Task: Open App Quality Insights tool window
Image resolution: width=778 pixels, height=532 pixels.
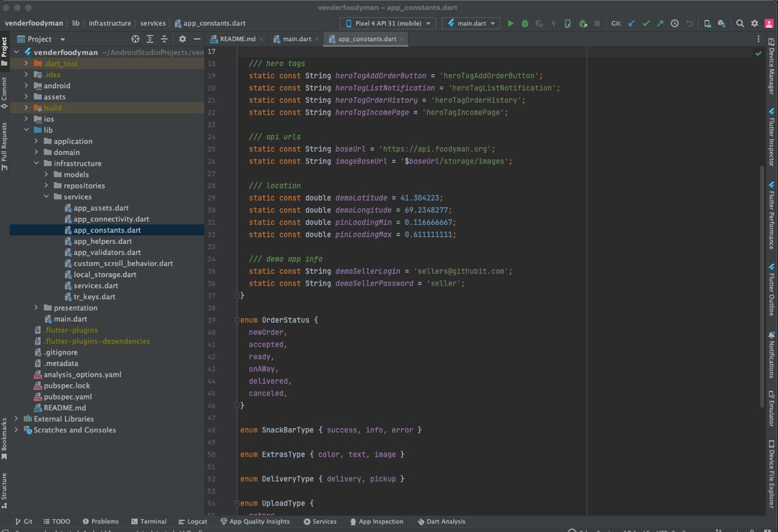Action: 255,521
